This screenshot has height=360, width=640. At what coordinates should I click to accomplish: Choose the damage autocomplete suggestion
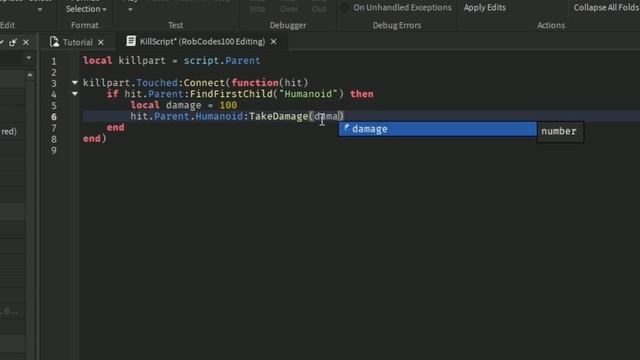point(437,129)
